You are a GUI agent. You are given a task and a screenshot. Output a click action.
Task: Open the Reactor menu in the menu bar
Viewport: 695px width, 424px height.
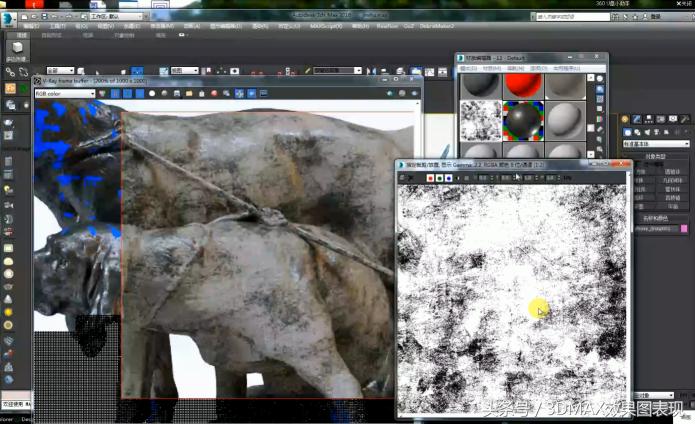[x=387, y=26]
